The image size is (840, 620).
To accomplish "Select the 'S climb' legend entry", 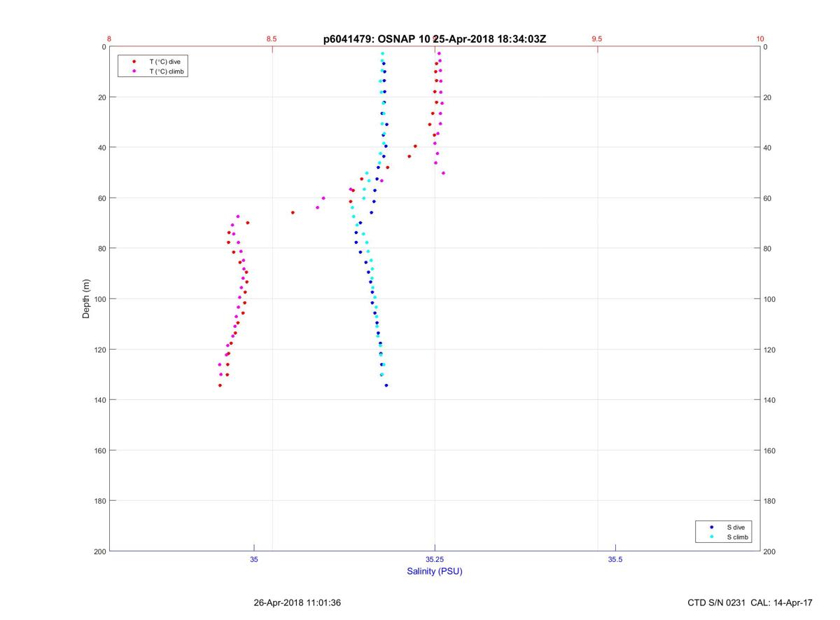I will click(738, 537).
